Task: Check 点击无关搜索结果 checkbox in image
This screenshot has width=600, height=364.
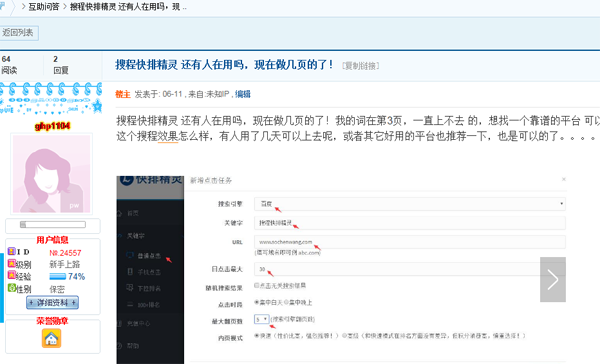Action: (257, 285)
